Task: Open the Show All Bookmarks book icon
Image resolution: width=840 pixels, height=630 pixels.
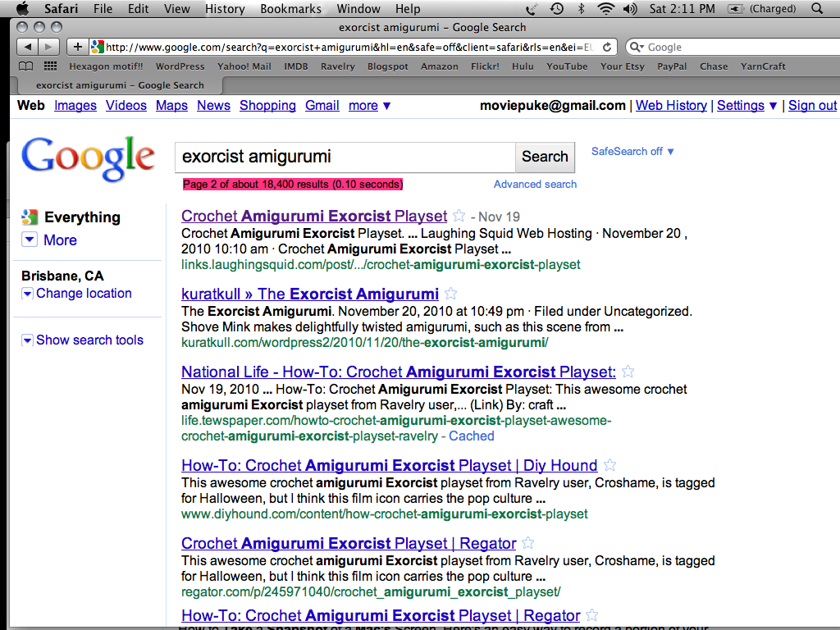Action: pyautogui.click(x=27, y=66)
